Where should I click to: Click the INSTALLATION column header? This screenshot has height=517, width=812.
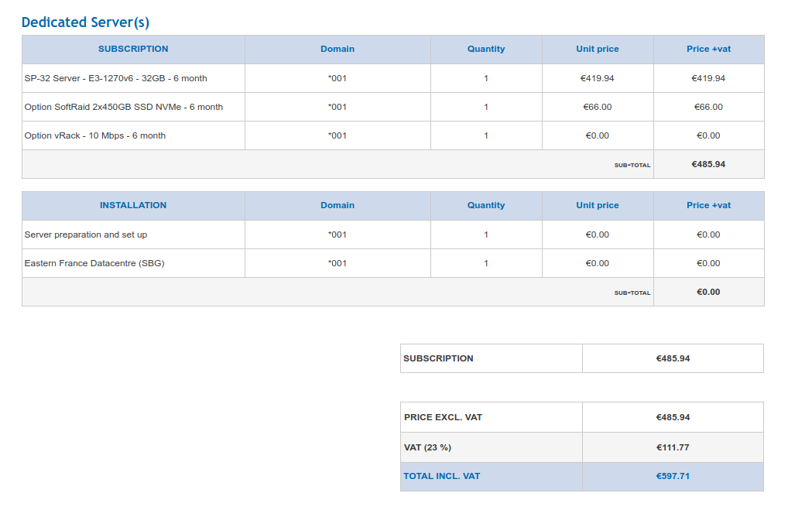[x=133, y=206]
